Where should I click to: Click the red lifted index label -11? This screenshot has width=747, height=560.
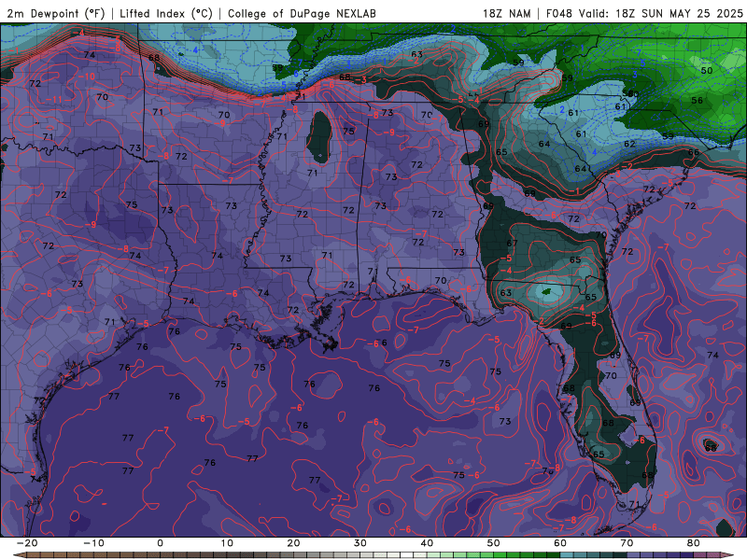tap(54, 100)
